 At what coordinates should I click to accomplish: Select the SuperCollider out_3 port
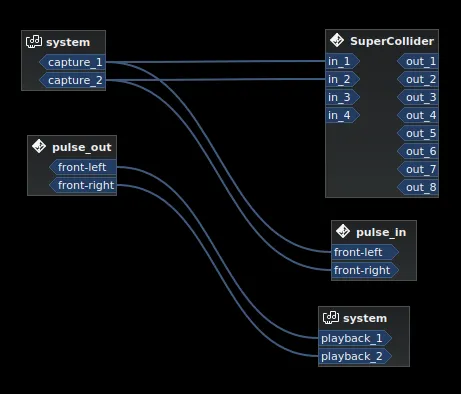418,97
